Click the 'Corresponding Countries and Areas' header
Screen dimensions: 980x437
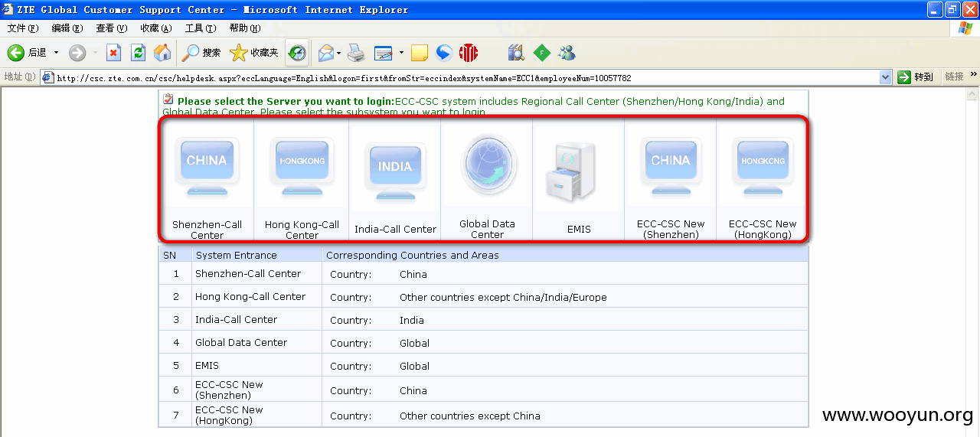tap(412, 255)
